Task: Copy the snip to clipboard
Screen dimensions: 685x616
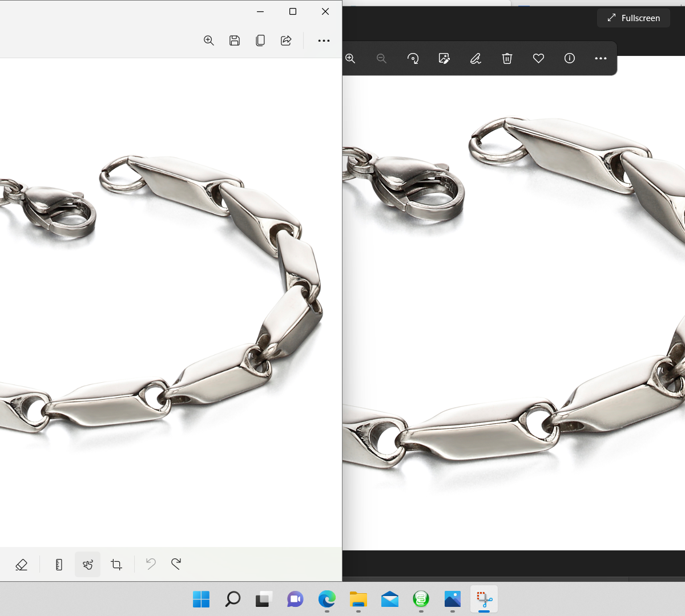Action: (x=260, y=40)
